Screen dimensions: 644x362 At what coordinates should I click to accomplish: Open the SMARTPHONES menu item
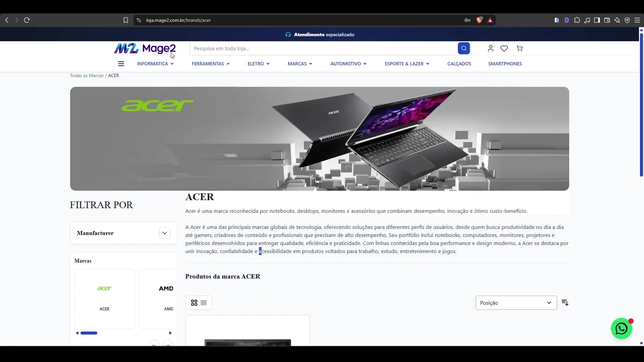click(505, 64)
